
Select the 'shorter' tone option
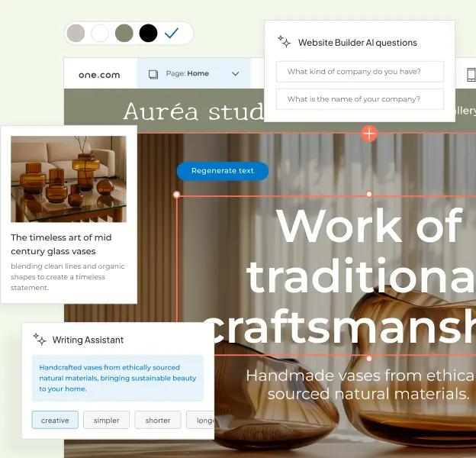click(158, 420)
